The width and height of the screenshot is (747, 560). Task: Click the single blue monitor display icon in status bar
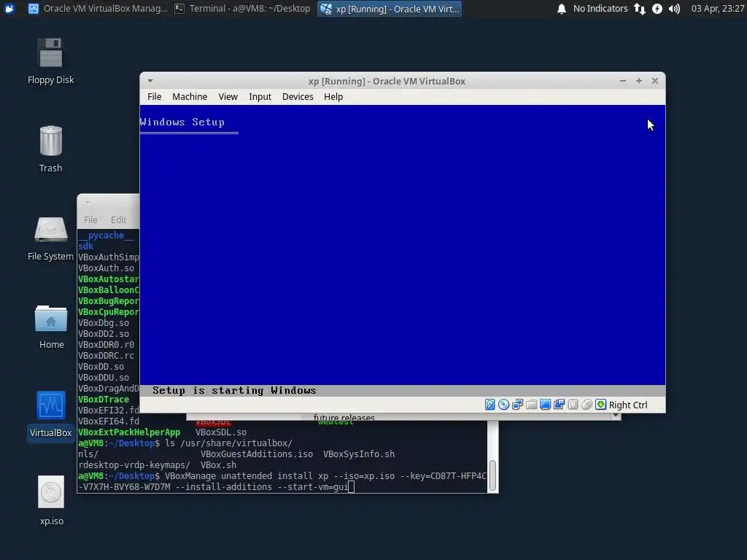(545, 405)
